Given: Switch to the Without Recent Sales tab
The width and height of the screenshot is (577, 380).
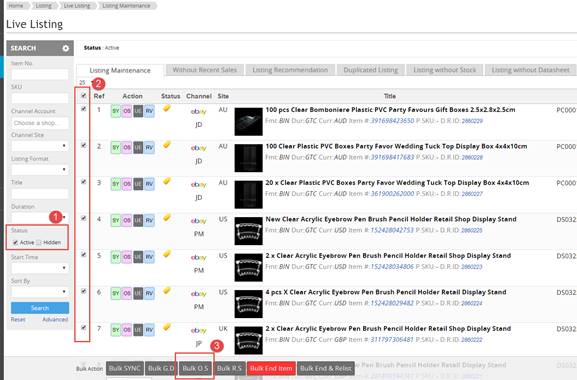Looking at the screenshot, I should (205, 70).
